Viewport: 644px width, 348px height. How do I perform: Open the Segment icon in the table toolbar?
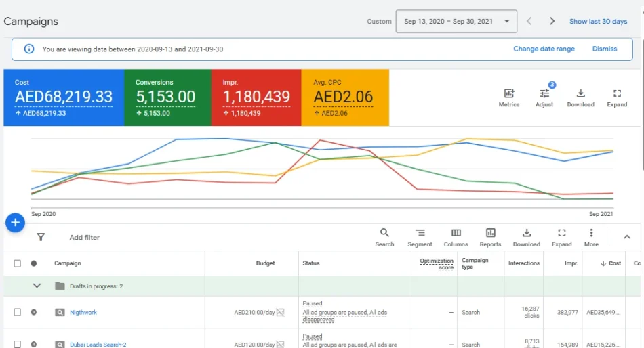coord(420,233)
